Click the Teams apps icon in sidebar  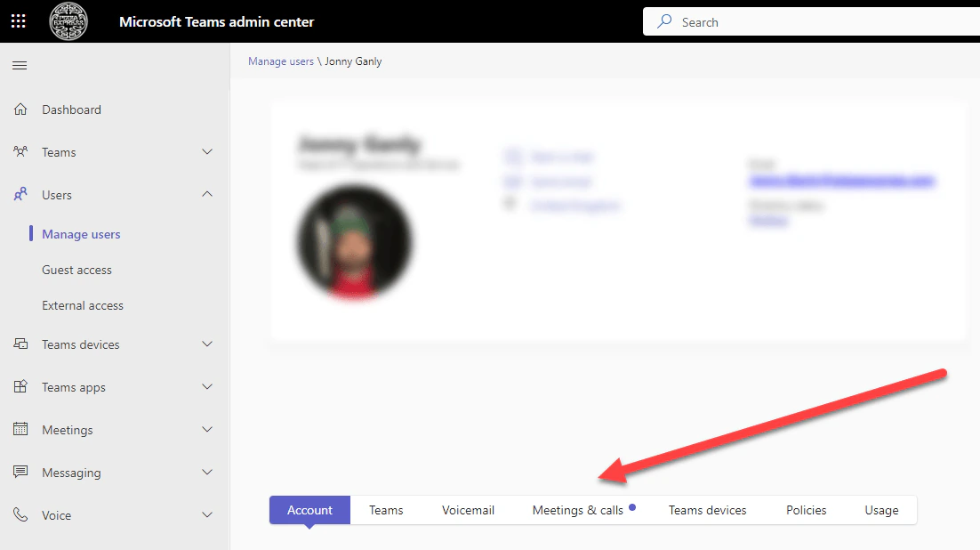tap(20, 386)
